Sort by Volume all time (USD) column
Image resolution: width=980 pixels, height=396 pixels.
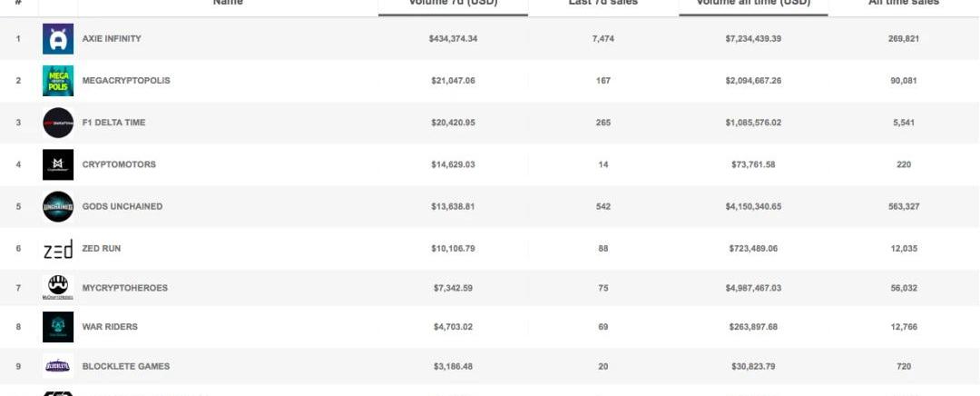pos(752,4)
